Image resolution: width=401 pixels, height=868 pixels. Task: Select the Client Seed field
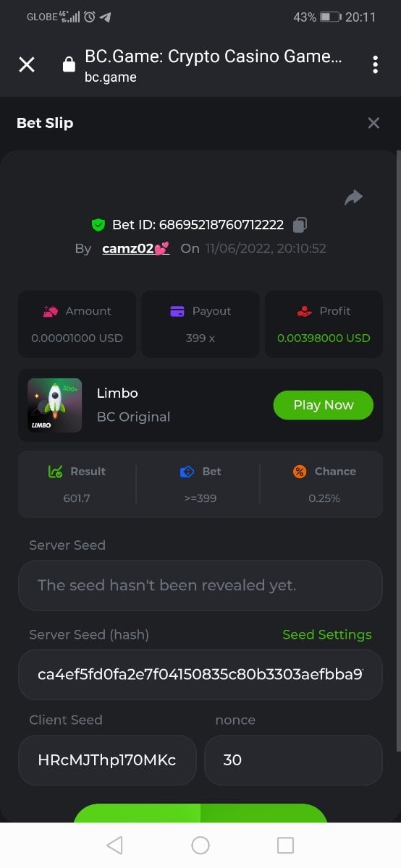(x=107, y=760)
